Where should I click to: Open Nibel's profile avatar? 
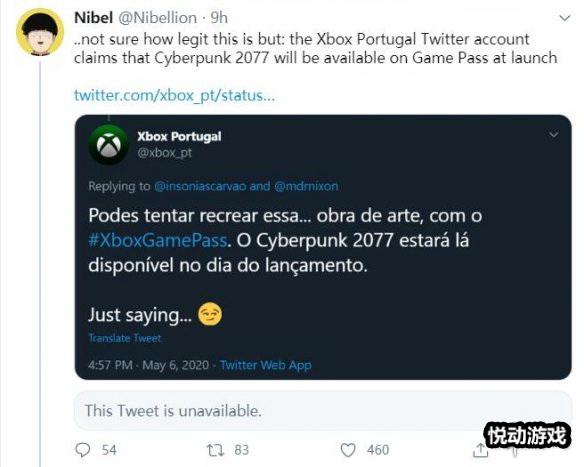(x=39, y=32)
